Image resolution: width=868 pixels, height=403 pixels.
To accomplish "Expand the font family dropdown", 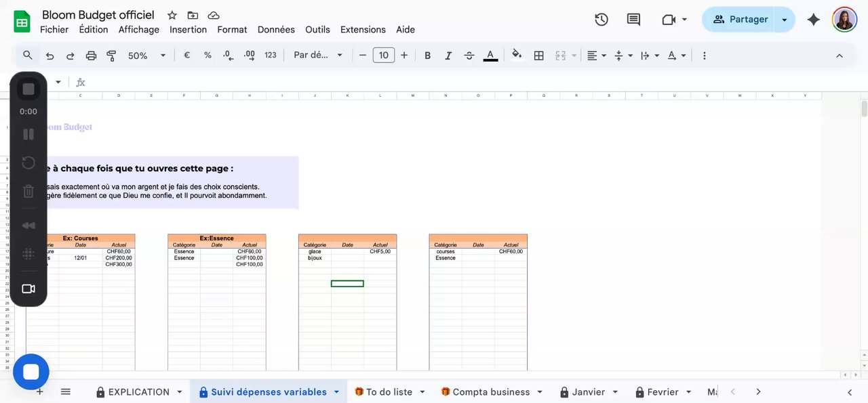I will click(318, 56).
